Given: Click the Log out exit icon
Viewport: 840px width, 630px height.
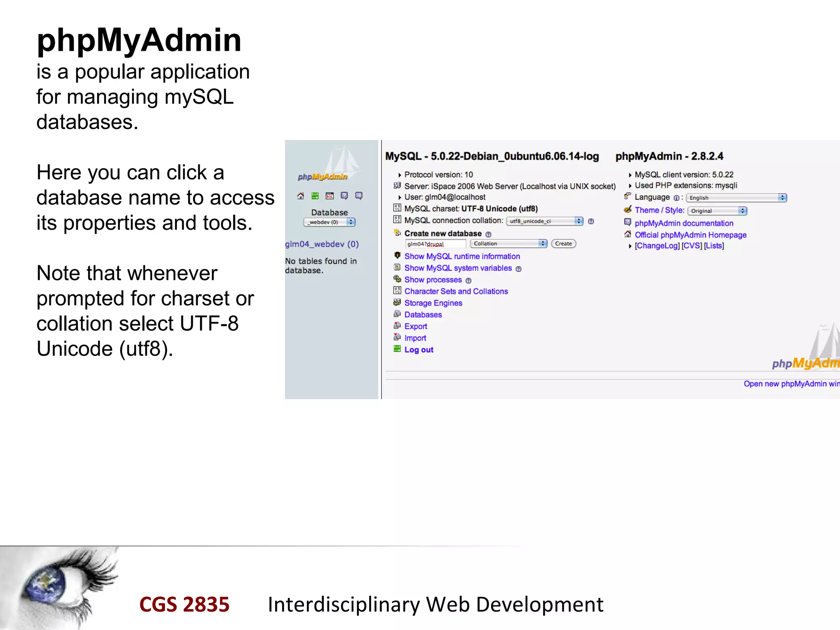Looking at the screenshot, I should [x=397, y=349].
